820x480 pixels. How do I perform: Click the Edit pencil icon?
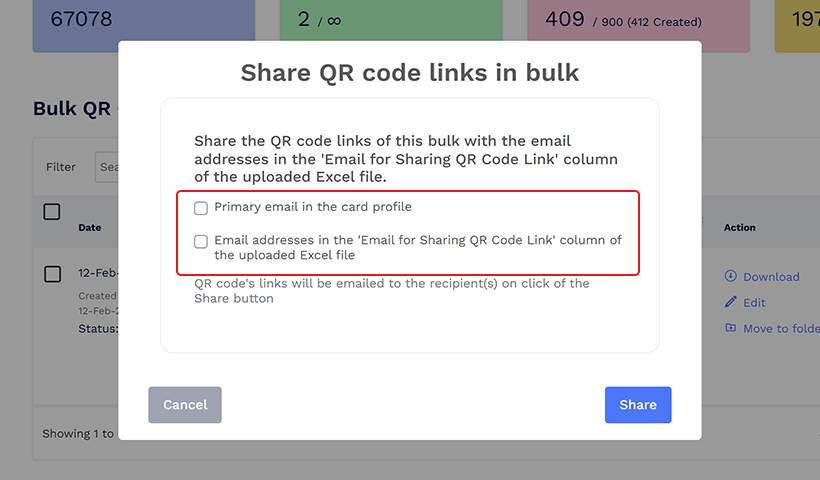tap(730, 302)
